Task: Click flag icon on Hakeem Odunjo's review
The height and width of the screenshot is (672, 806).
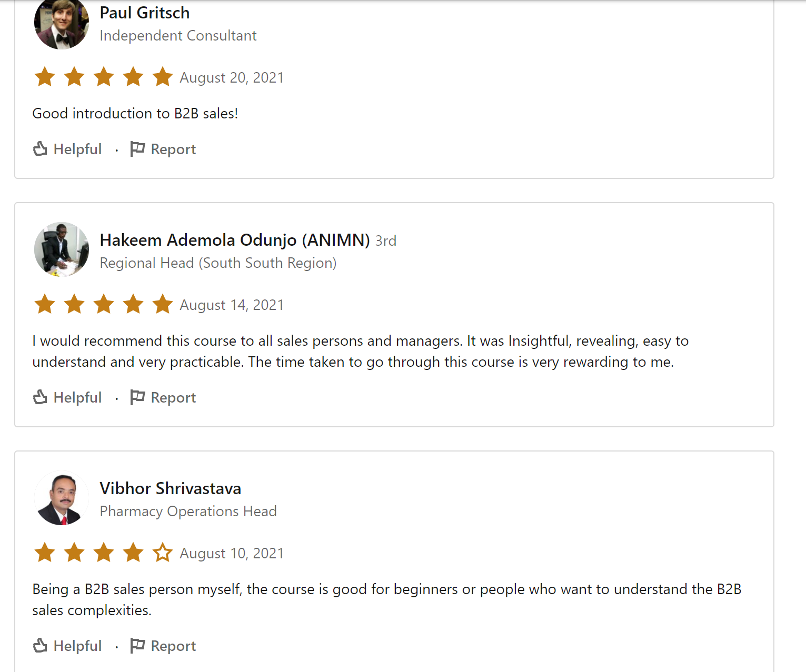Action: 137,397
